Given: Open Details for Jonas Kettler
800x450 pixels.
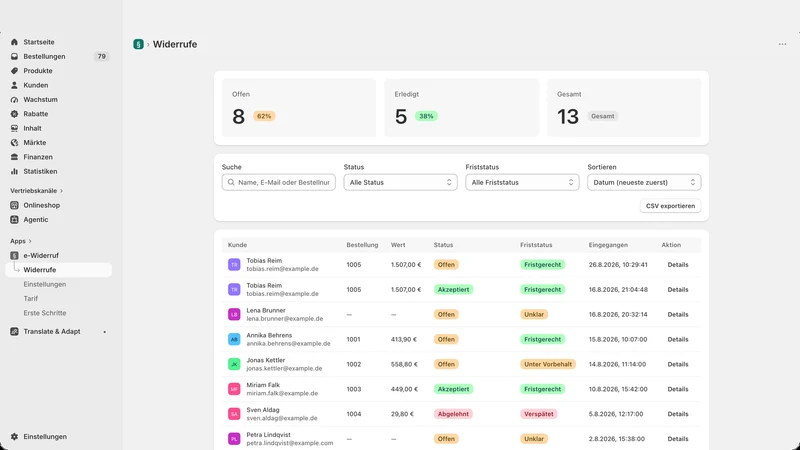Looking at the screenshot, I should [x=678, y=364].
